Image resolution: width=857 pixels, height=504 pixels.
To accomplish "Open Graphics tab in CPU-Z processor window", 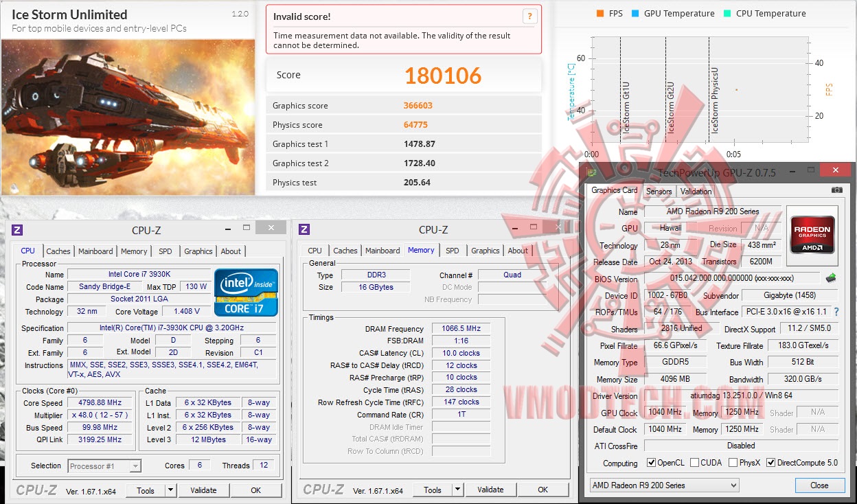I will coord(198,251).
